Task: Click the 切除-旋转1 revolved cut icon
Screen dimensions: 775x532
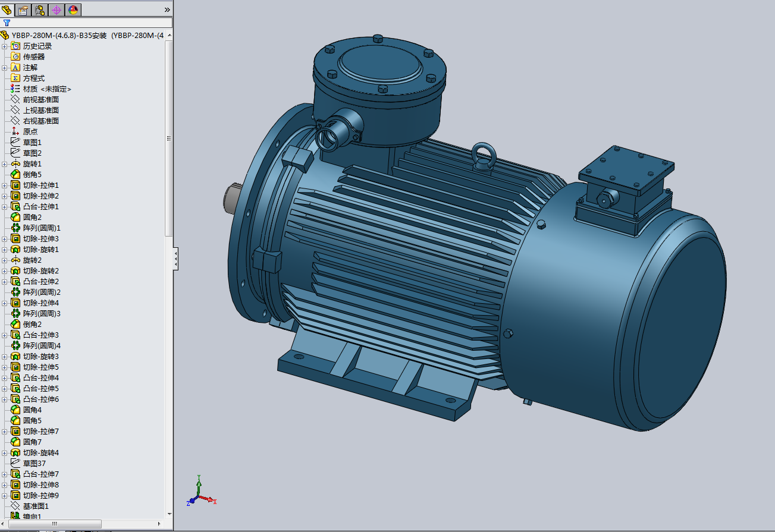Action: [16, 249]
